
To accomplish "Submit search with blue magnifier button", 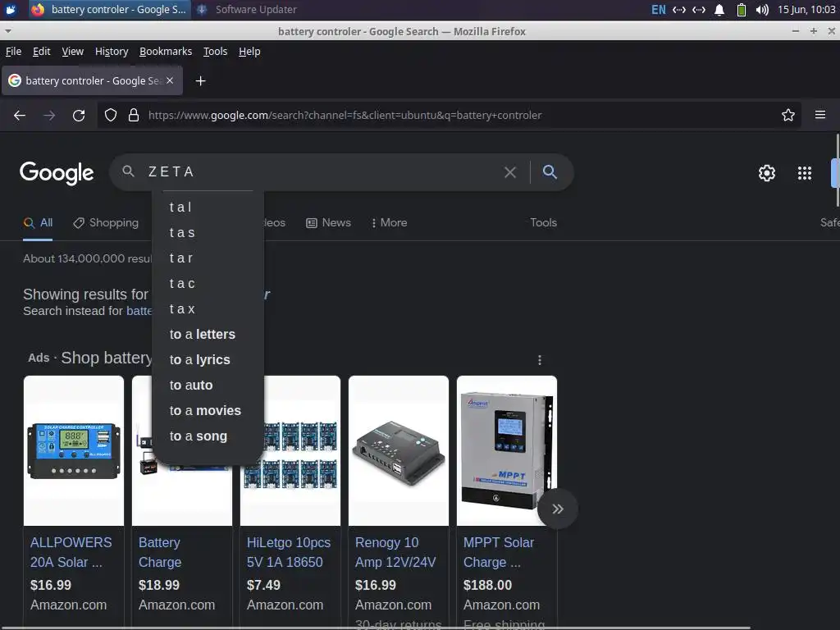I will [550, 172].
